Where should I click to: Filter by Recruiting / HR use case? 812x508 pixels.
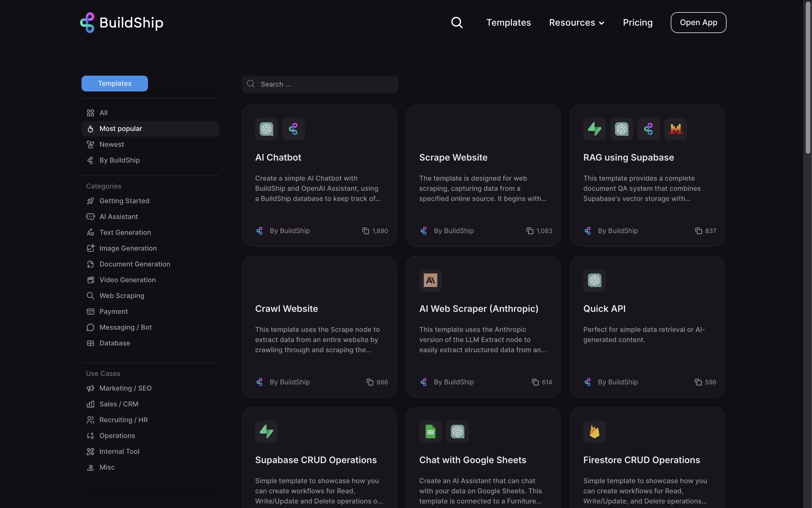150,420
